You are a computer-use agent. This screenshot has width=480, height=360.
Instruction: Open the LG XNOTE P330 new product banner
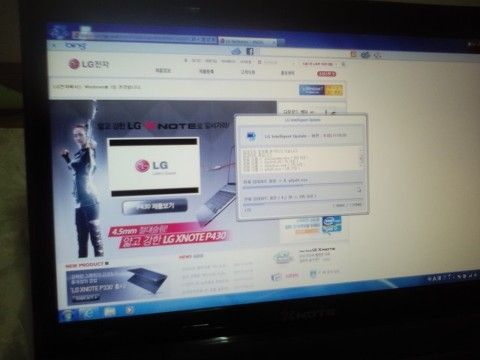tap(117, 286)
